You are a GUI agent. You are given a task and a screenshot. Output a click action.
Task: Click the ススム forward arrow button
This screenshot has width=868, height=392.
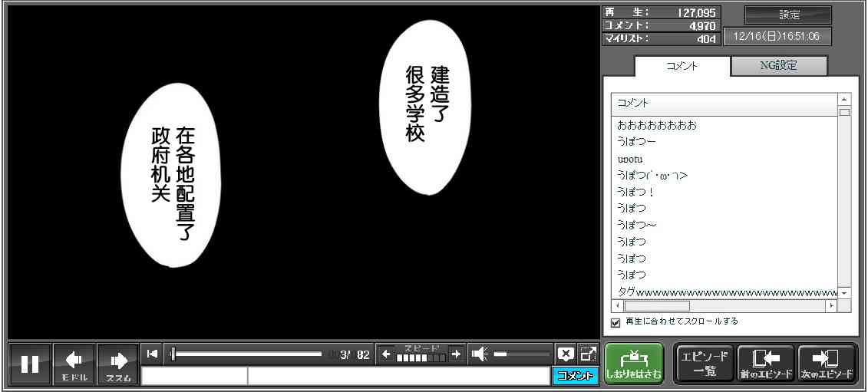coord(118,364)
